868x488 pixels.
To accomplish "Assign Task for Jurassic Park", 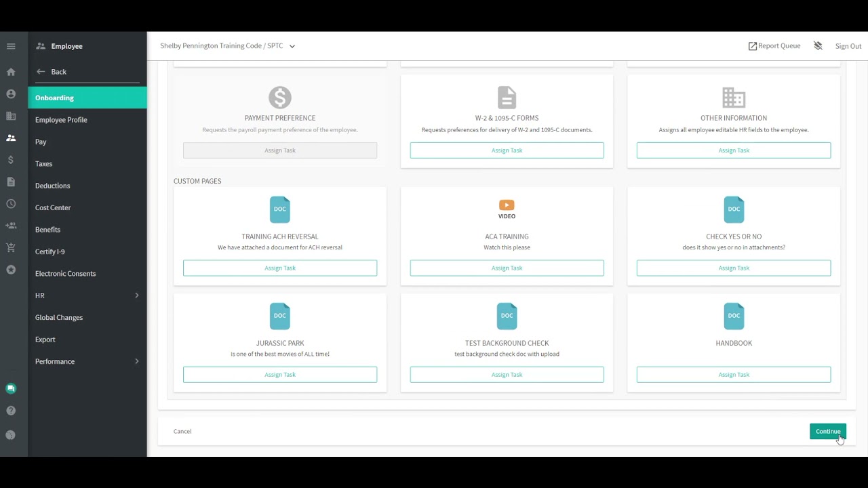I will point(280,375).
